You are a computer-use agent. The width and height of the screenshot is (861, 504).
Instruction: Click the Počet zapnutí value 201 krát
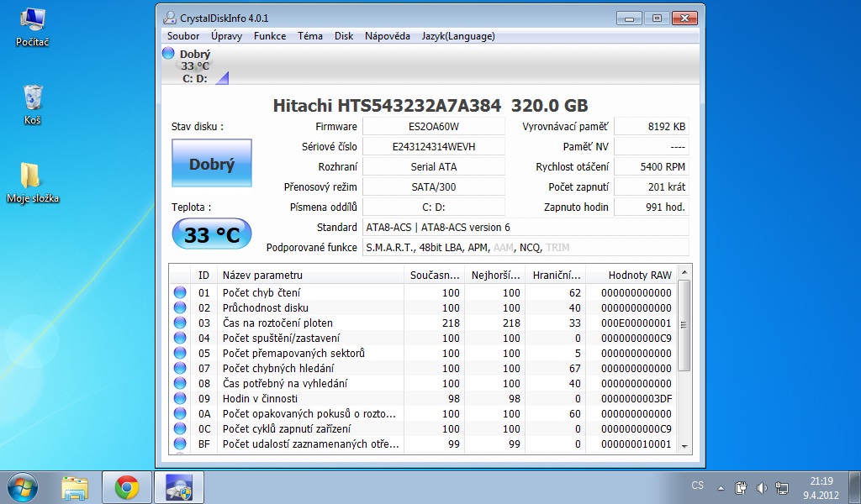click(x=652, y=187)
